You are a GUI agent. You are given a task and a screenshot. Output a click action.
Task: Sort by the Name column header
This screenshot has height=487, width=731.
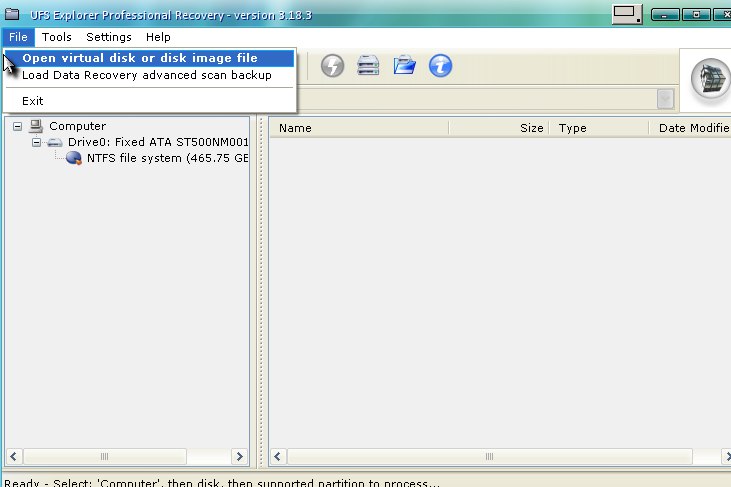[x=359, y=128]
